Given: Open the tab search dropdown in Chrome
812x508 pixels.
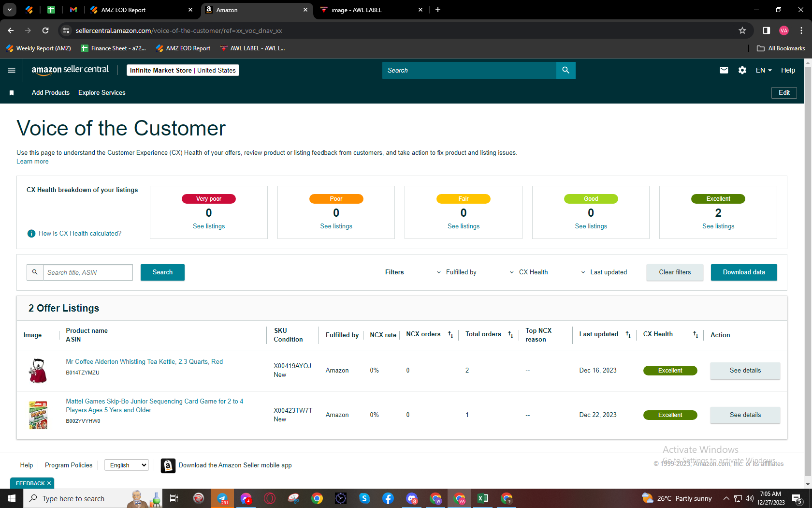Looking at the screenshot, I should (x=10, y=10).
